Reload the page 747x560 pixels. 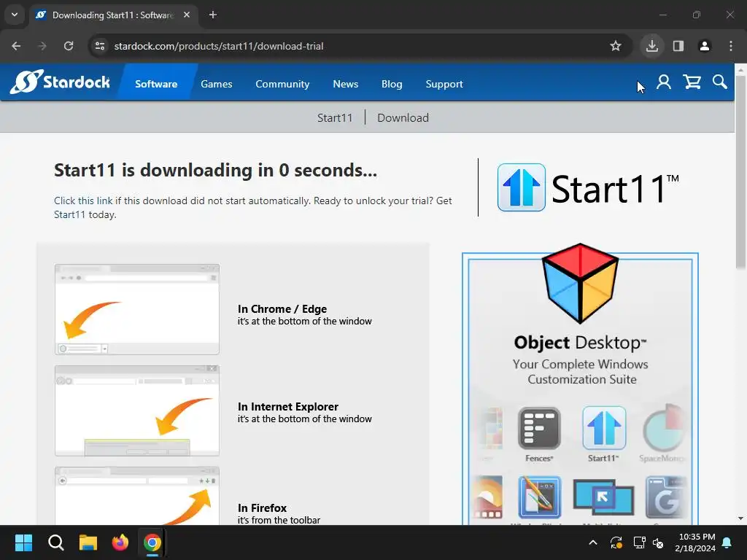pyautogui.click(x=69, y=46)
